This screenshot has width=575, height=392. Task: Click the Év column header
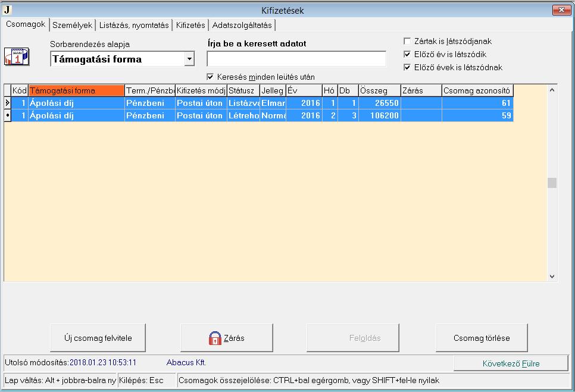click(304, 90)
